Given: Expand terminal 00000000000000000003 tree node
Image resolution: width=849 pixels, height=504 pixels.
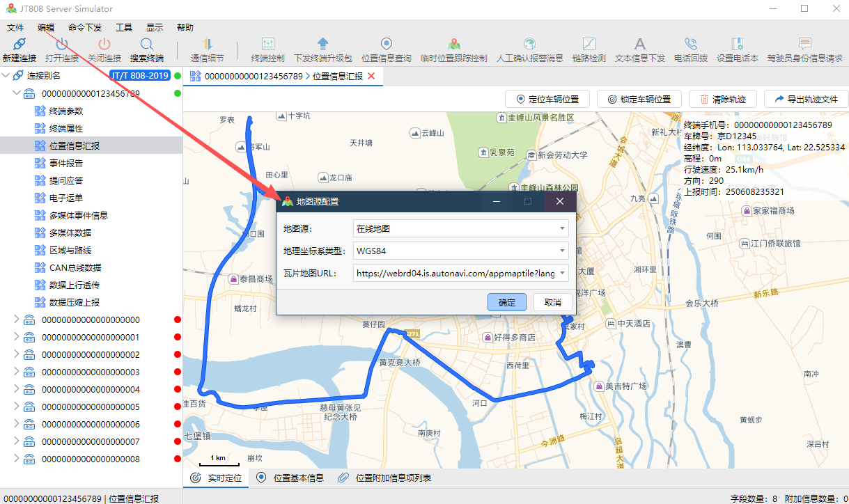Looking at the screenshot, I should [x=17, y=372].
